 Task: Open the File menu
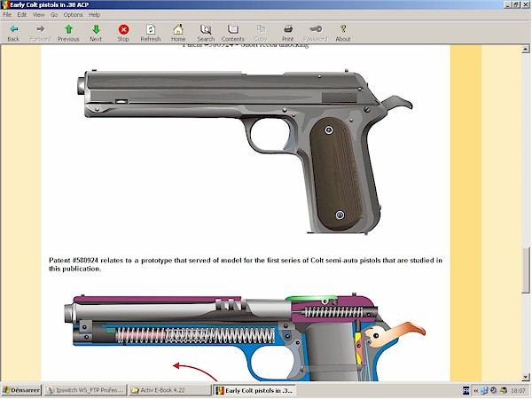pyautogui.click(x=7, y=14)
